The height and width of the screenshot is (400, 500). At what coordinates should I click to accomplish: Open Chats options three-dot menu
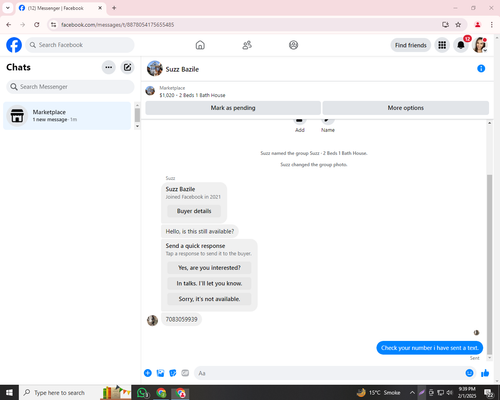109,67
